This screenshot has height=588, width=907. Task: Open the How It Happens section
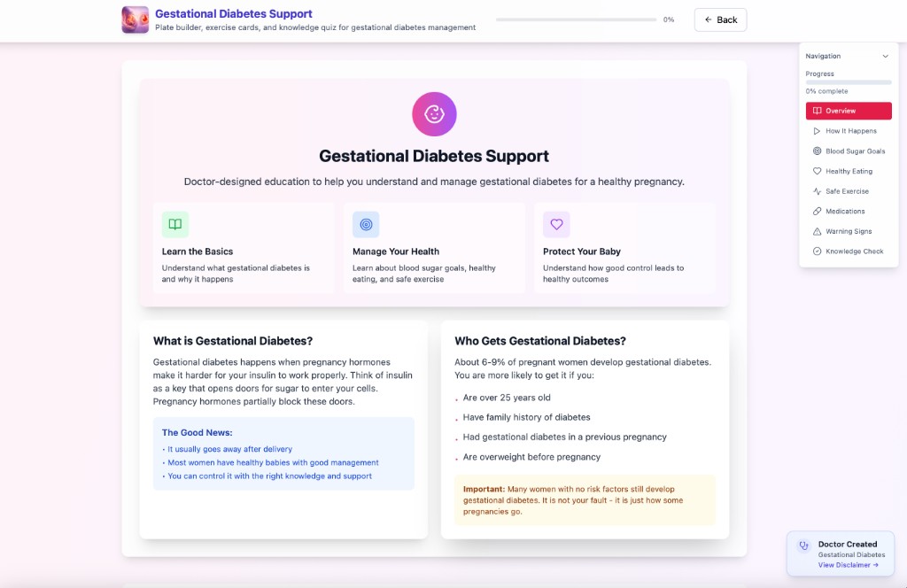(850, 130)
